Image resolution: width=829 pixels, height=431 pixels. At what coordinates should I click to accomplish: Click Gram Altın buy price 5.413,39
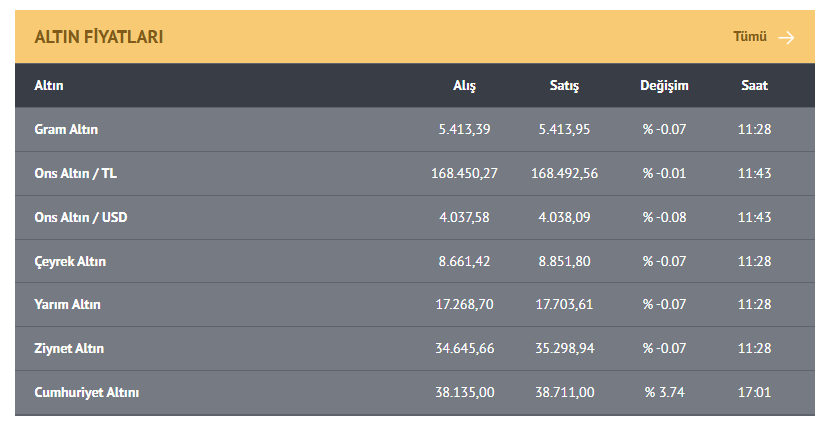coord(466,130)
